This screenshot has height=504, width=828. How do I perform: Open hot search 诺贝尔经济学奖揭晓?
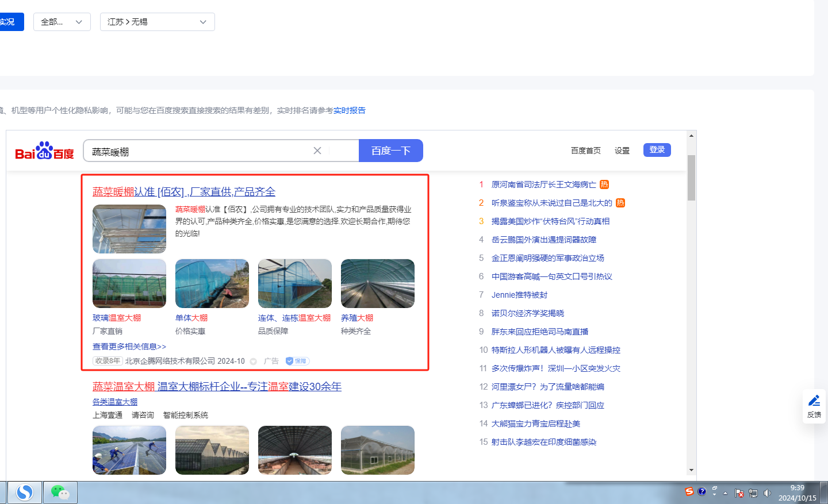point(528,313)
